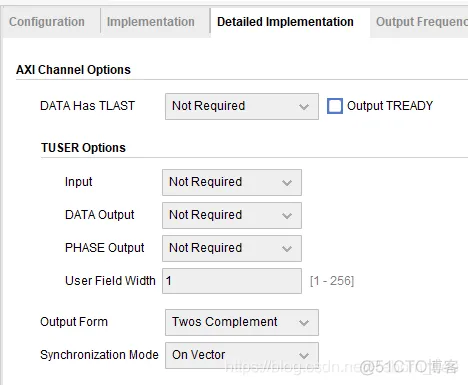Open the Output Form dropdown
This screenshot has height=385, width=468.
(x=242, y=322)
